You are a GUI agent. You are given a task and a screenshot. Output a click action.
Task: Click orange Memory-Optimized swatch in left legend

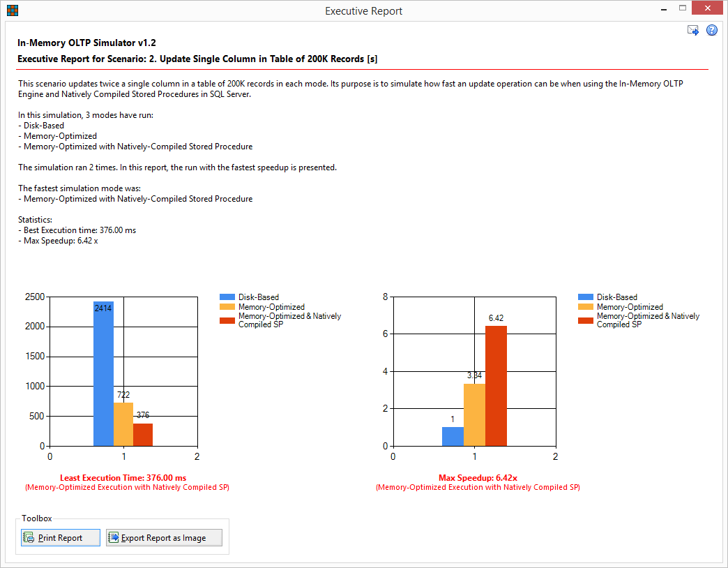227,307
